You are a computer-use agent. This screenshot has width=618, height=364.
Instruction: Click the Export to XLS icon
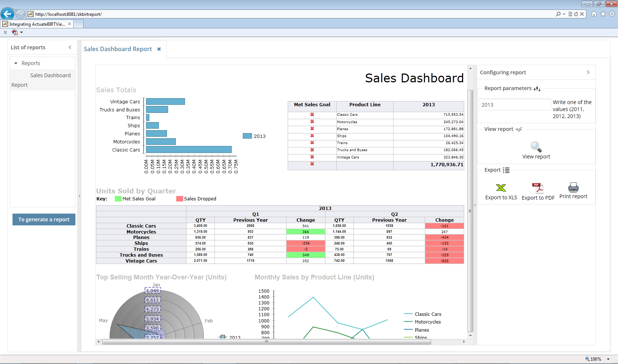(501, 188)
